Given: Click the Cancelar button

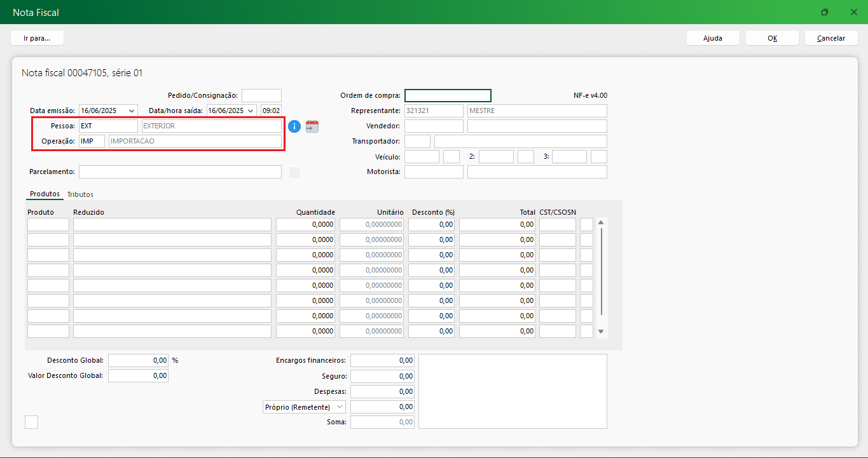Looking at the screenshot, I should (830, 38).
